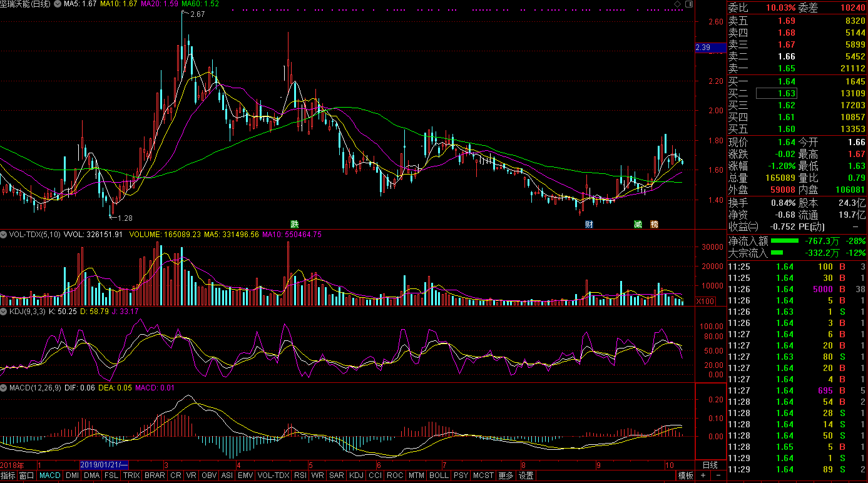Screen dimensions: 868x483
Task: Open the 模板 template selector
Action: tap(686, 475)
